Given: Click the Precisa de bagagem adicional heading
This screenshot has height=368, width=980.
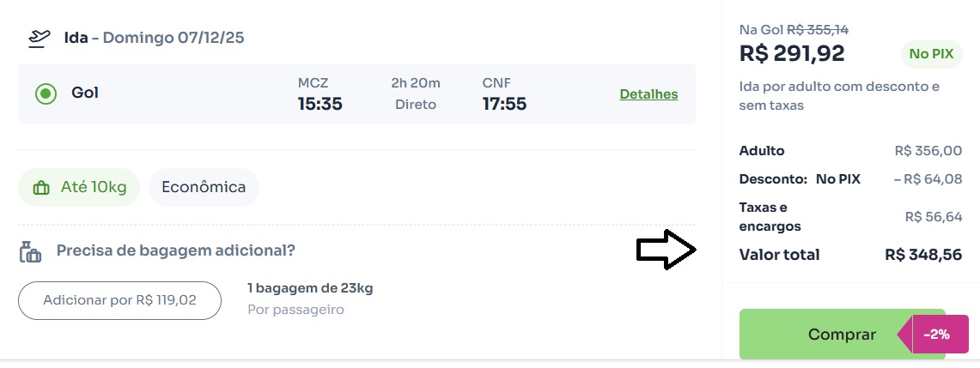Looking at the screenshot, I should coord(175,250).
